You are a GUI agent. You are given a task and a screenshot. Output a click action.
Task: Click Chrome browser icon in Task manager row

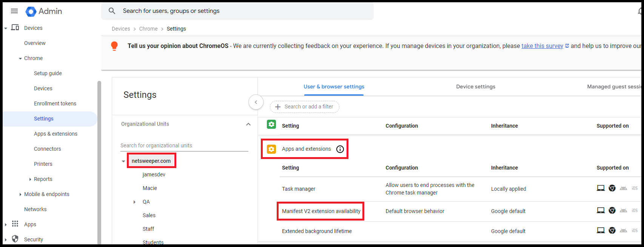(612, 188)
